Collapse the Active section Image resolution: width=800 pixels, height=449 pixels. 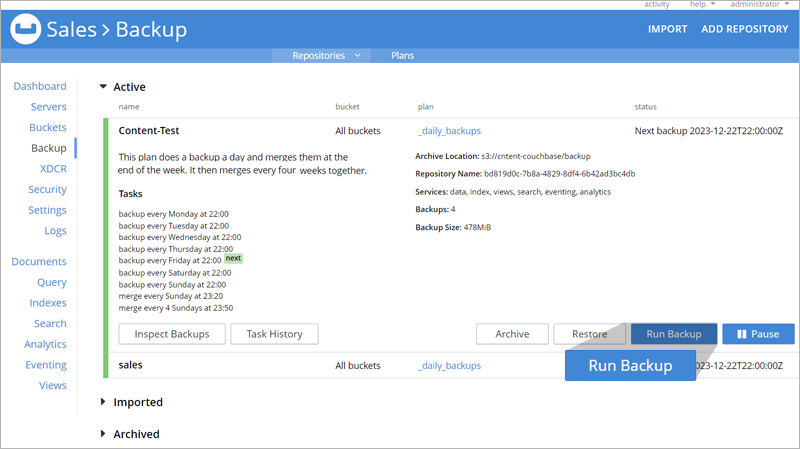click(x=103, y=87)
